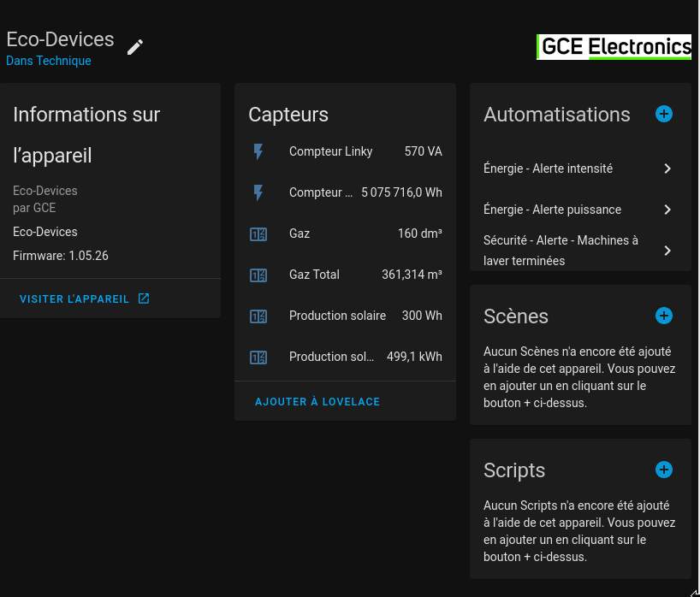Select the 300 Wh value

pyautogui.click(x=422, y=316)
